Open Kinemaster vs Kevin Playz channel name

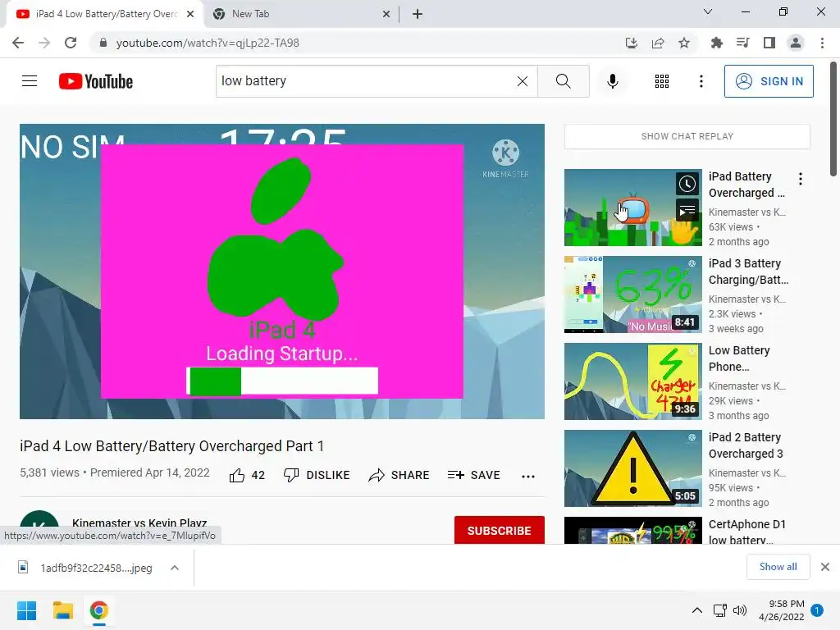[139, 523]
